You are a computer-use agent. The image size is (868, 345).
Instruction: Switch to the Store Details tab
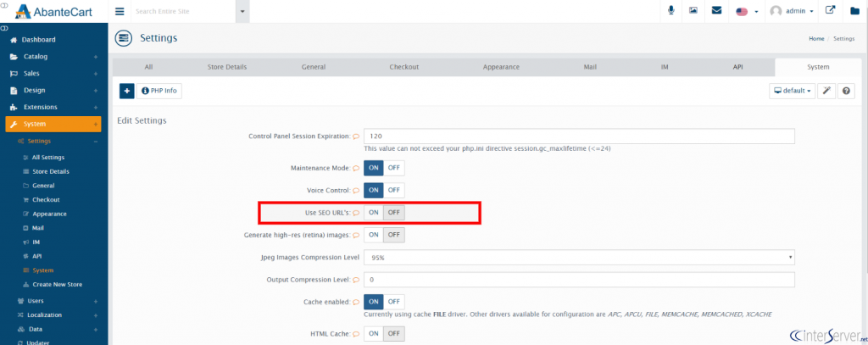pos(227,67)
